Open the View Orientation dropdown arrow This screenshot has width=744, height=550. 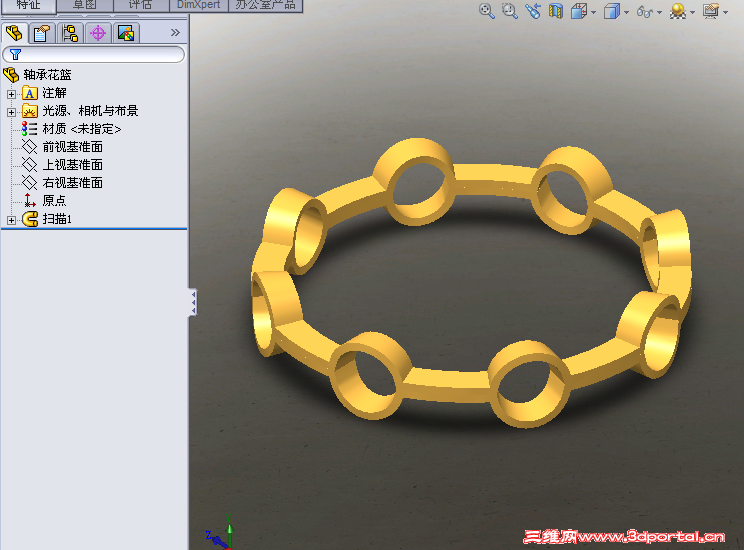(594, 12)
